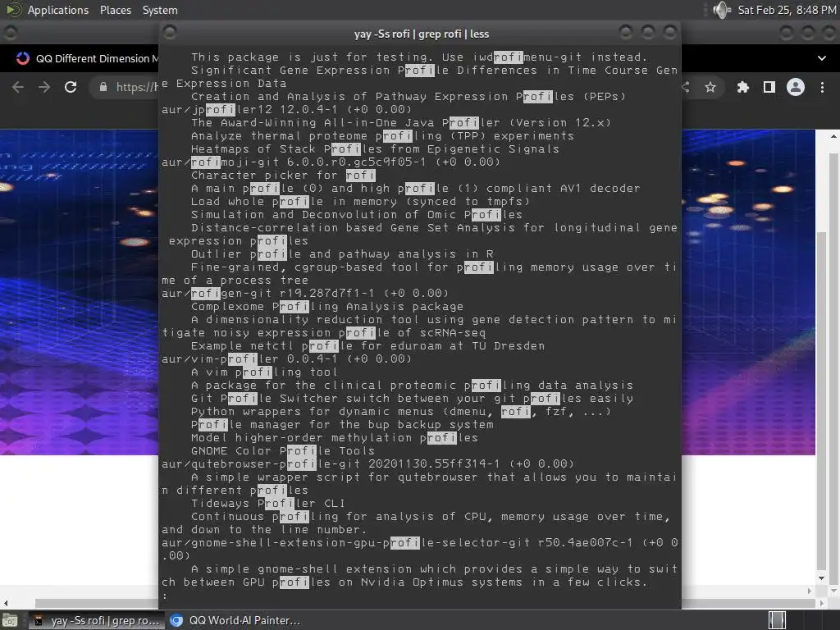The height and width of the screenshot is (630, 840).
Task: Click the date and time clock
Action: (x=787, y=10)
